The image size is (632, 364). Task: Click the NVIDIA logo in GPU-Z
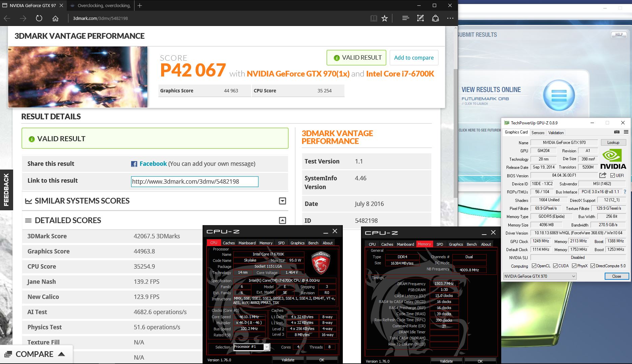point(613,159)
